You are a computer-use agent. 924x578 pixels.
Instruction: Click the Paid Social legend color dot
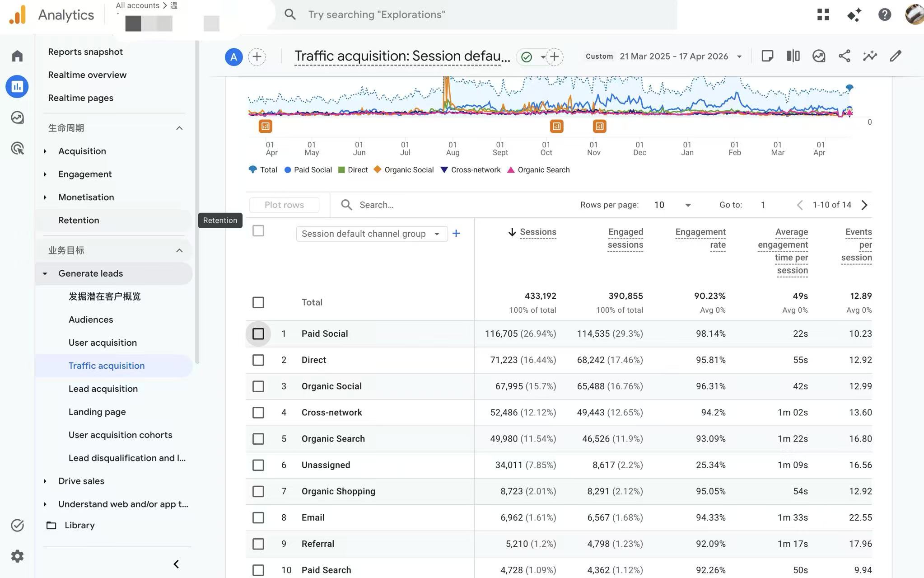(288, 170)
